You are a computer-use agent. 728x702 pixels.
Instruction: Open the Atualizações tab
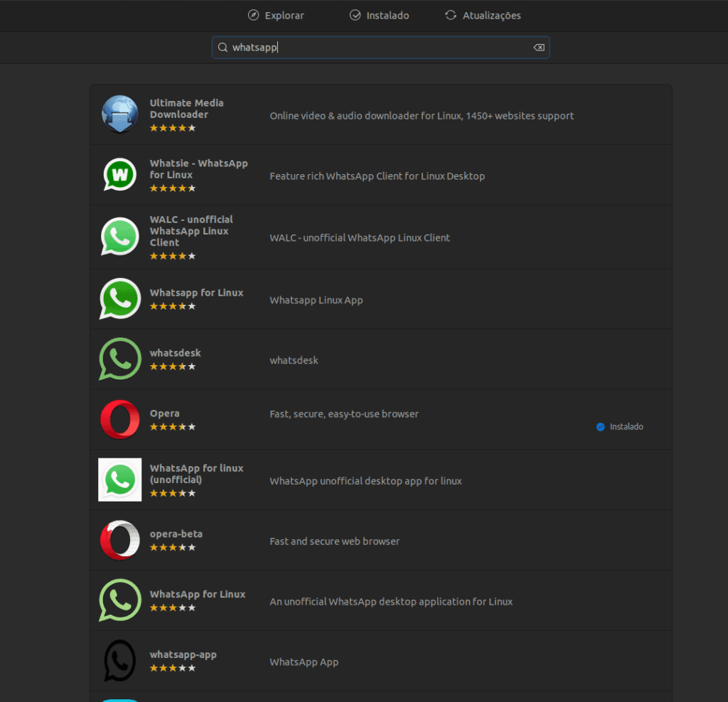tap(483, 15)
